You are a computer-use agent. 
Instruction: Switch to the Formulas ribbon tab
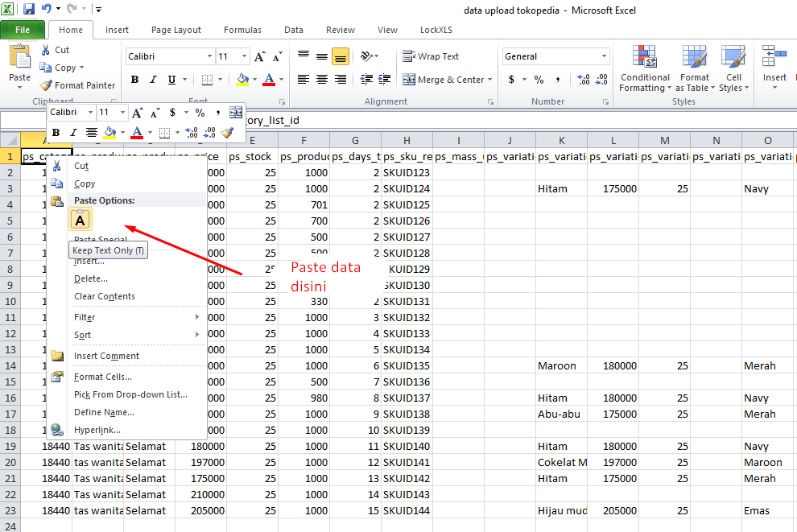(x=242, y=29)
